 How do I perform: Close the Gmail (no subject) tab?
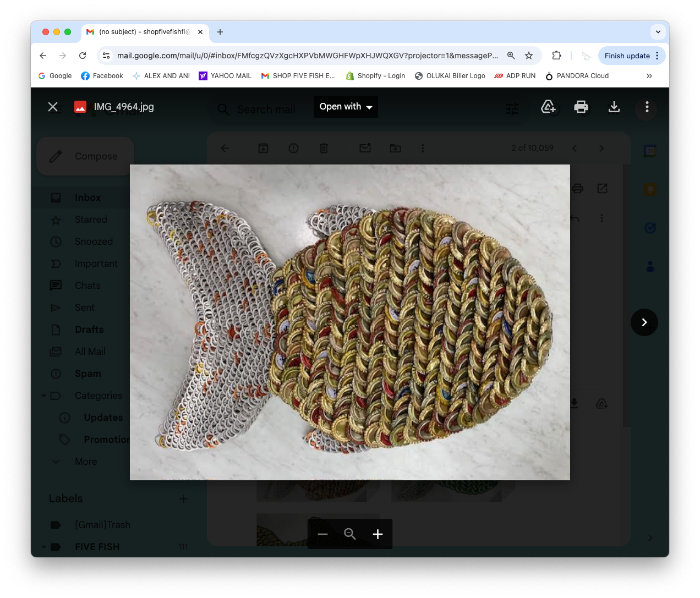click(x=200, y=32)
